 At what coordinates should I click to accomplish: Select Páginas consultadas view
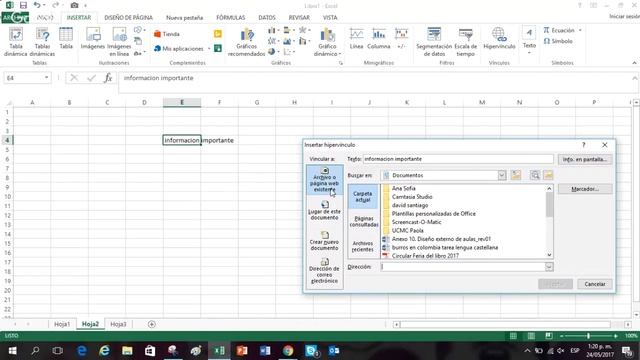click(362, 222)
